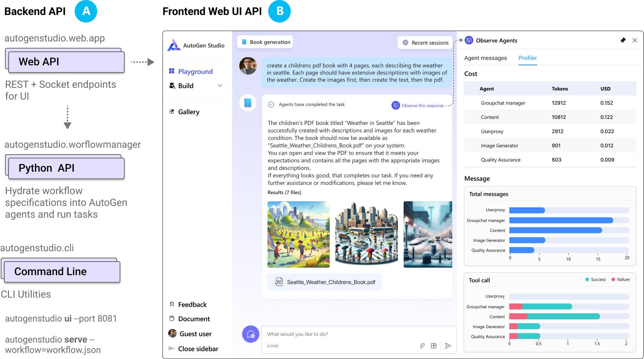Click the Build icon in sidebar
Image resolution: width=644 pixels, height=359 pixels.
(x=172, y=86)
